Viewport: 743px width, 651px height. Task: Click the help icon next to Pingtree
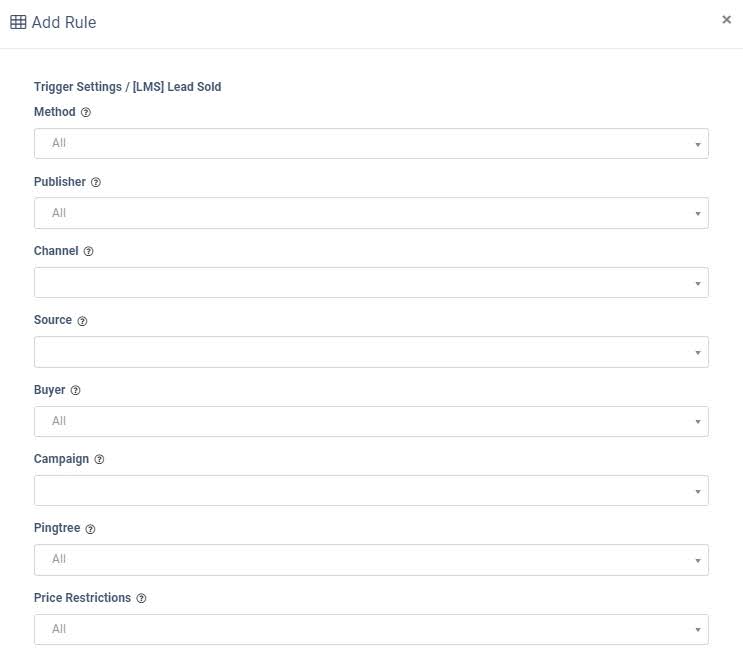click(x=91, y=529)
